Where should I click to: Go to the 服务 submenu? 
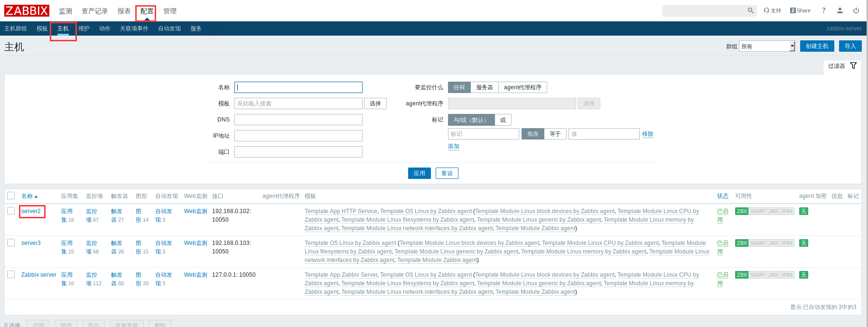196,28
